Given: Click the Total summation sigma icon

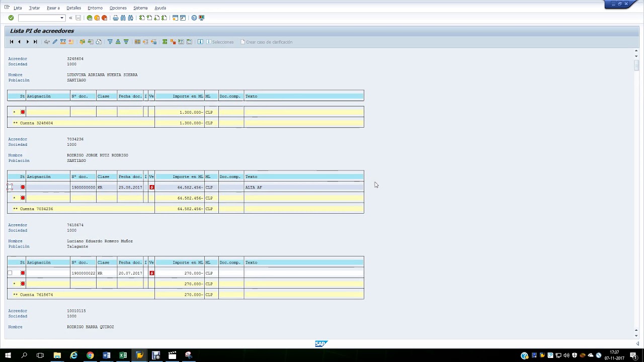Looking at the screenshot, I should (165, 42).
